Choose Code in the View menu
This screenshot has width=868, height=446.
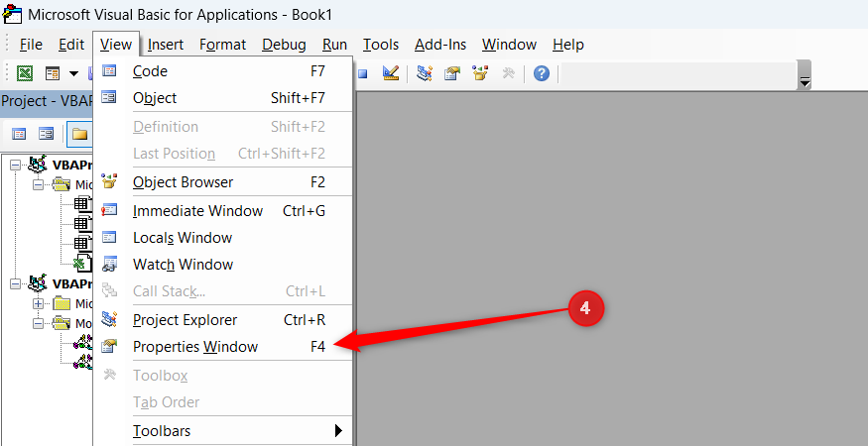coord(223,70)
